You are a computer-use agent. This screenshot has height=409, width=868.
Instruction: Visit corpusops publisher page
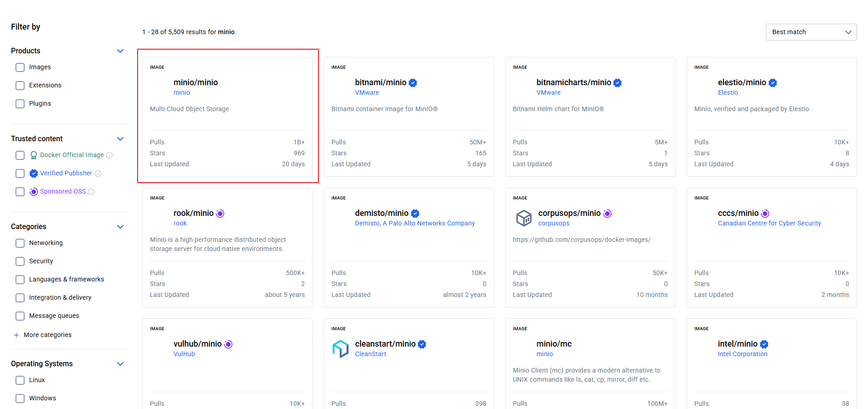554,223
